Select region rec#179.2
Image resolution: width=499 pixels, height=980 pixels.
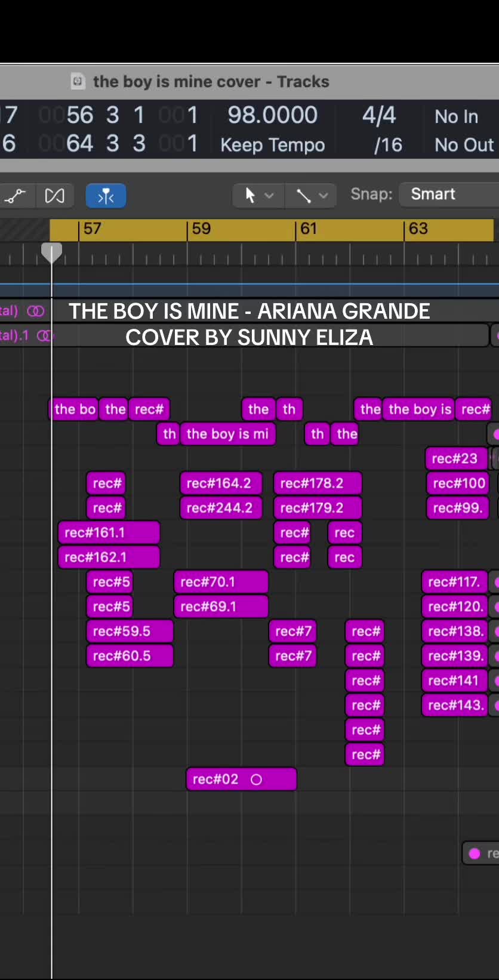pos(318,508)
